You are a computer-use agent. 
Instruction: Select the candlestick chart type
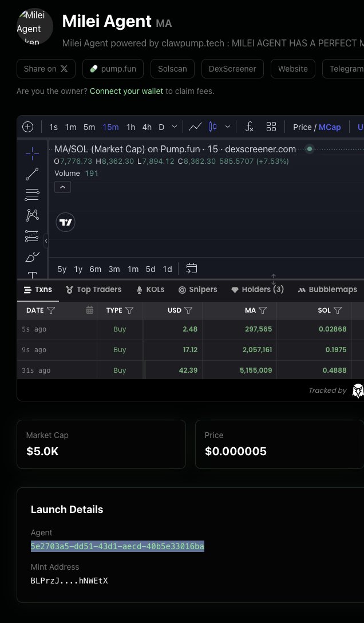213,127
